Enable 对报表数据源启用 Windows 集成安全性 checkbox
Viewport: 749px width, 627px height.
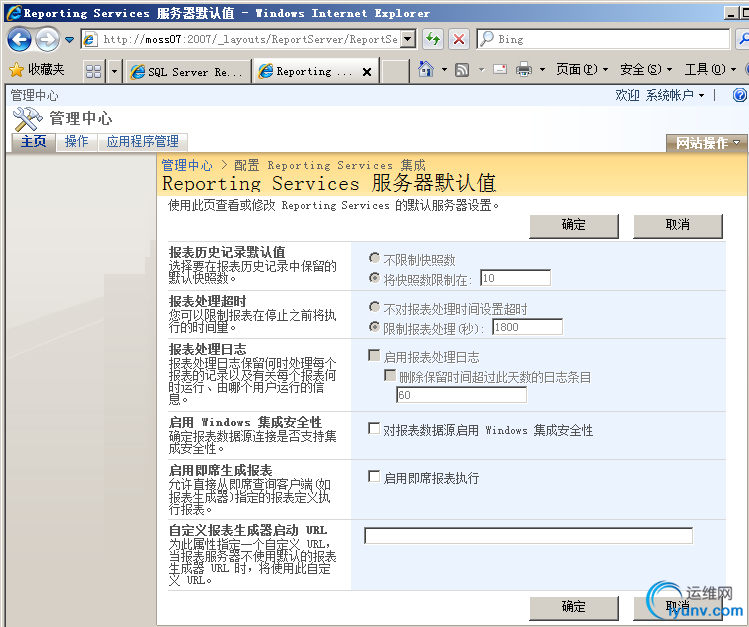[x=374, y=428]
